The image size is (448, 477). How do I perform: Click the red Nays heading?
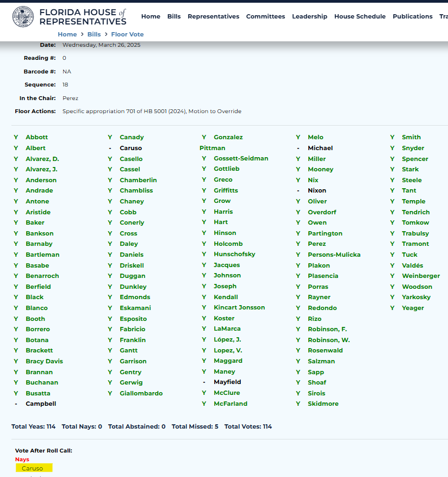click(22, 460)
